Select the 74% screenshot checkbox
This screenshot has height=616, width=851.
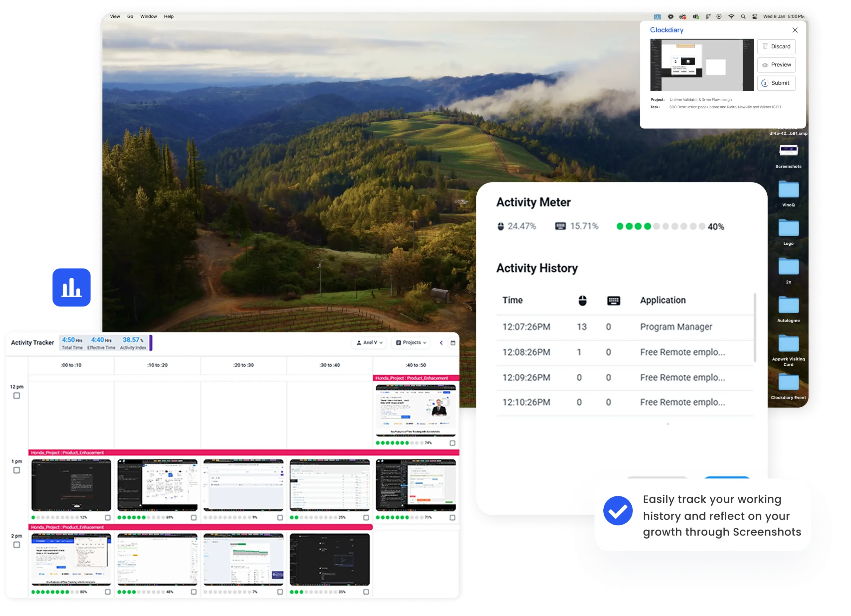click(x=452, y=443)
